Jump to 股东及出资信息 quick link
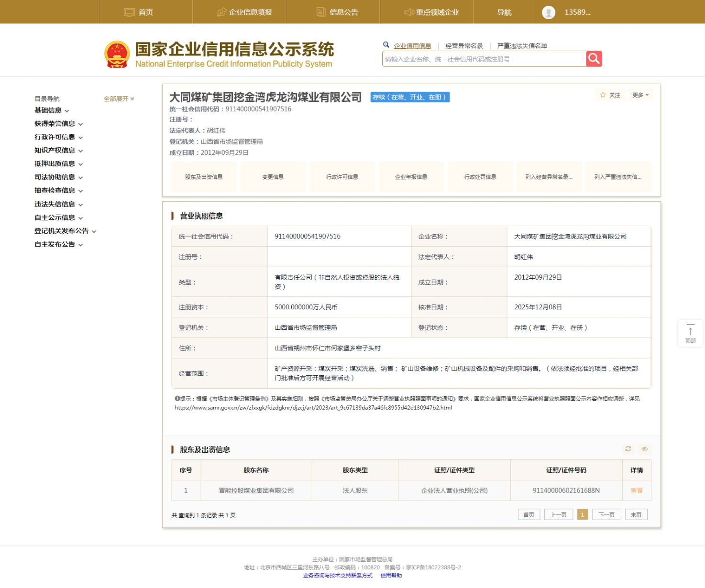 click(x=204, y=177)
